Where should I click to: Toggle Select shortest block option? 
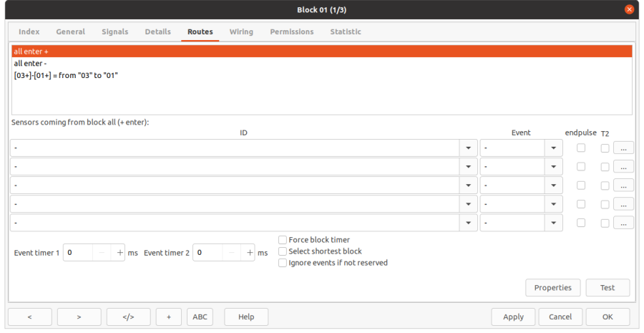click(x=283, y=251)
